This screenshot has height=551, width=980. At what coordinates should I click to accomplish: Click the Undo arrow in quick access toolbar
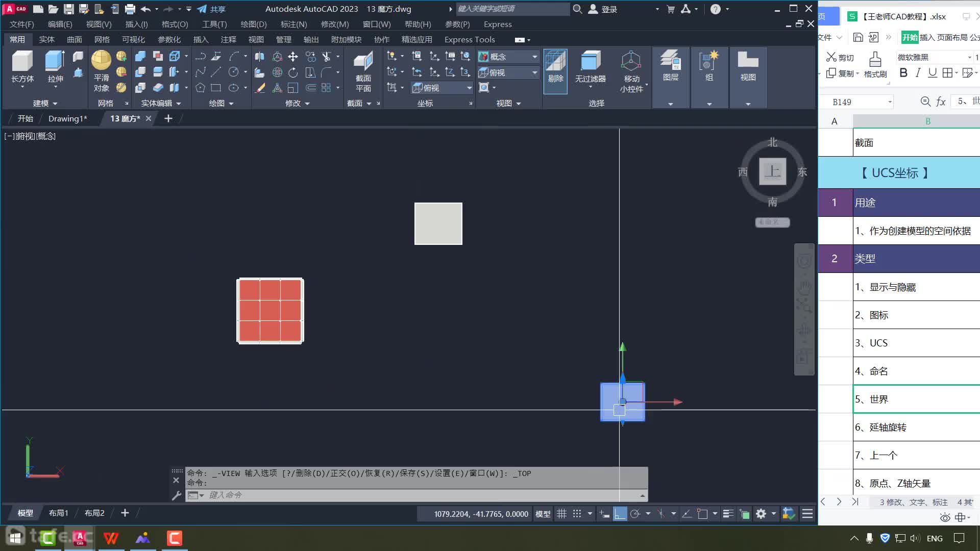[145, 9]
